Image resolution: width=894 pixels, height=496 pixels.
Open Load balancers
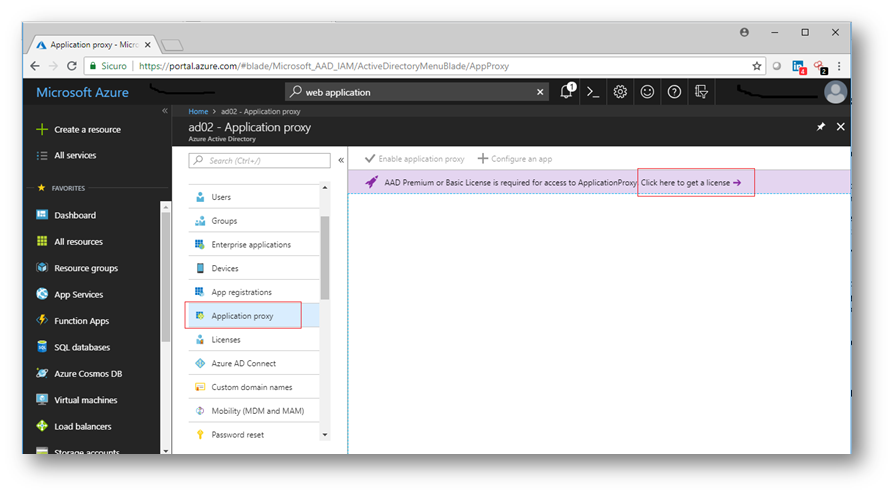coord(82,426)
